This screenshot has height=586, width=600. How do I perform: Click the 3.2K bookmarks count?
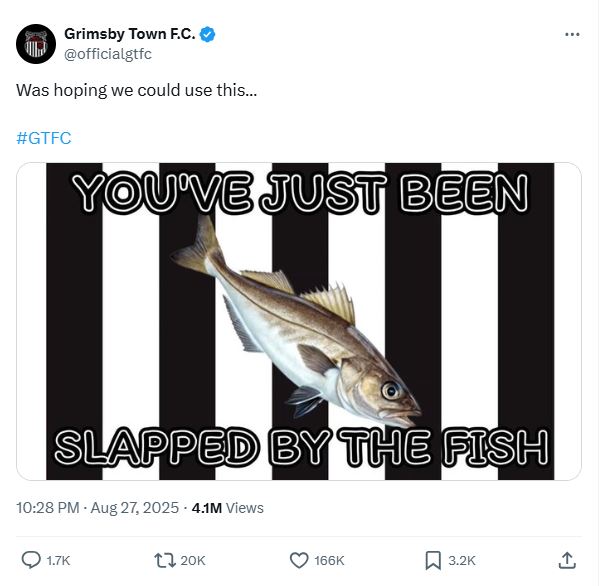[463, 561]
